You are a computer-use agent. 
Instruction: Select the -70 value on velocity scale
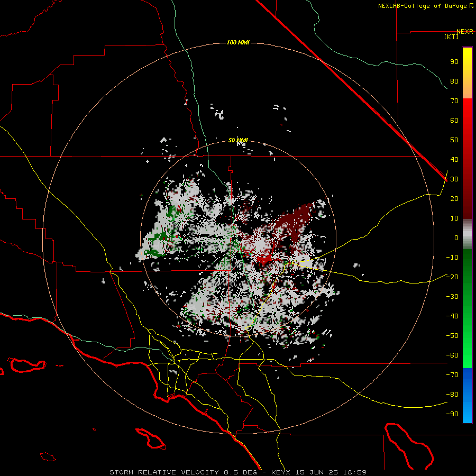(x=452, y=375)
